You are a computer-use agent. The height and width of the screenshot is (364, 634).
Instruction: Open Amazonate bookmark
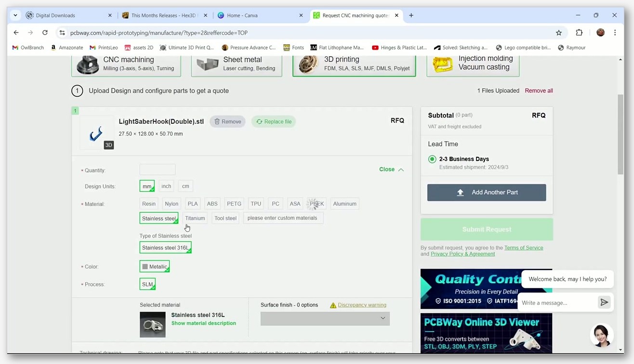67,48
